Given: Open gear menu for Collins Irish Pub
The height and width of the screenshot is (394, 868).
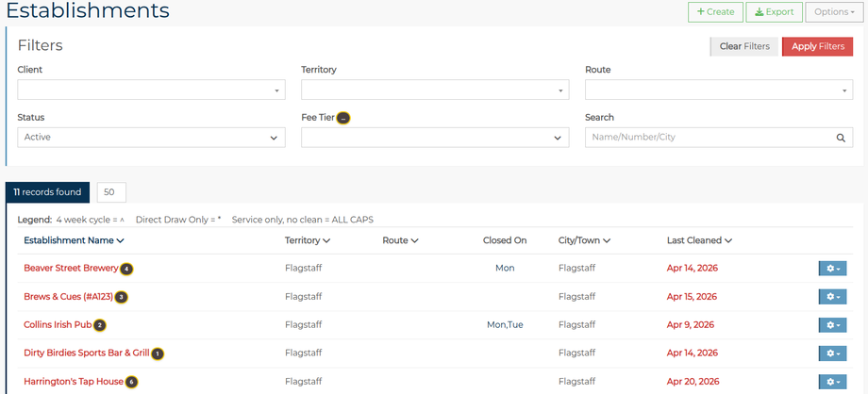Looking at the screenshot, I should (832, 325).
